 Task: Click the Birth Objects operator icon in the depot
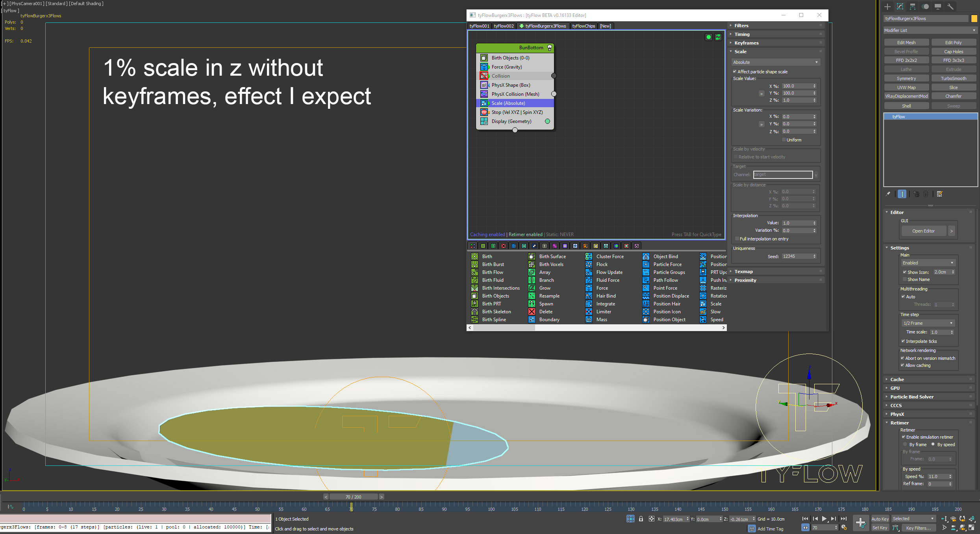(x=475, y=296)
